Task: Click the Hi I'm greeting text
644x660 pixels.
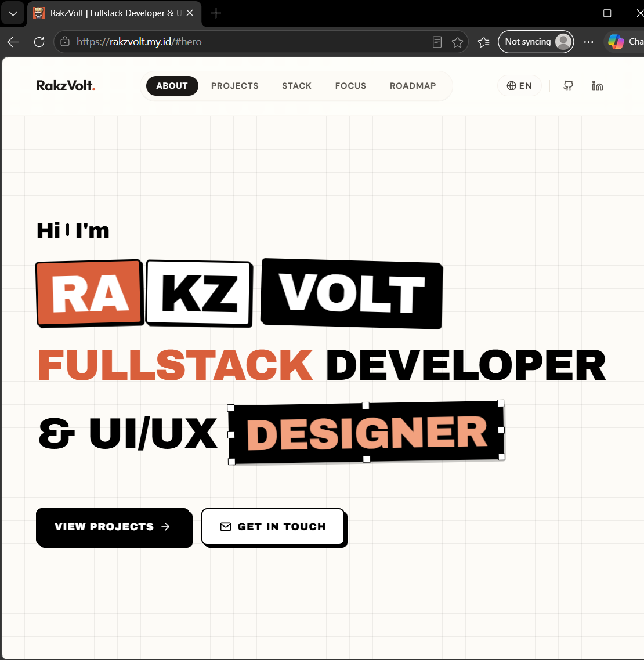Action: [73, 231]
